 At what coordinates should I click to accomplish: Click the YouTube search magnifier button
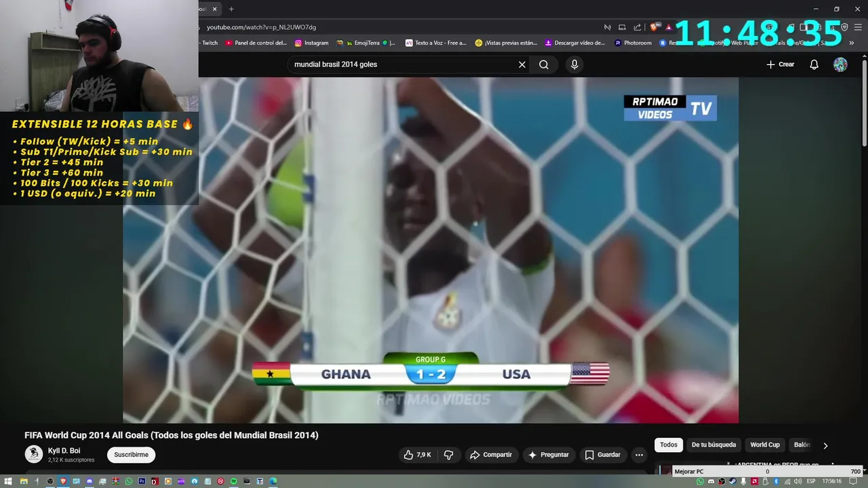pos(544,64)
